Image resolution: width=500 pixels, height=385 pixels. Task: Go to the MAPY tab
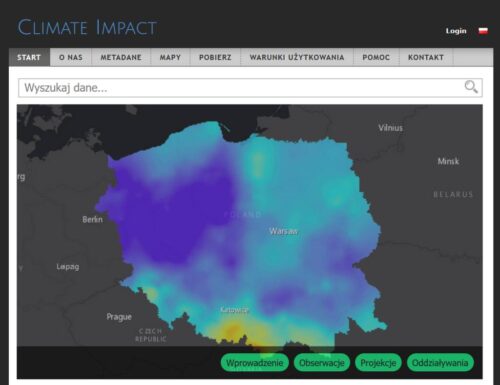pyautogui.click(x=170, y=57)
